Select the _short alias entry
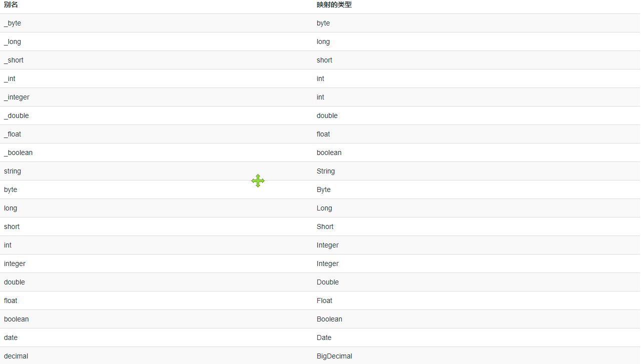This screenshot has width=642, height=364. pos(14,60)
